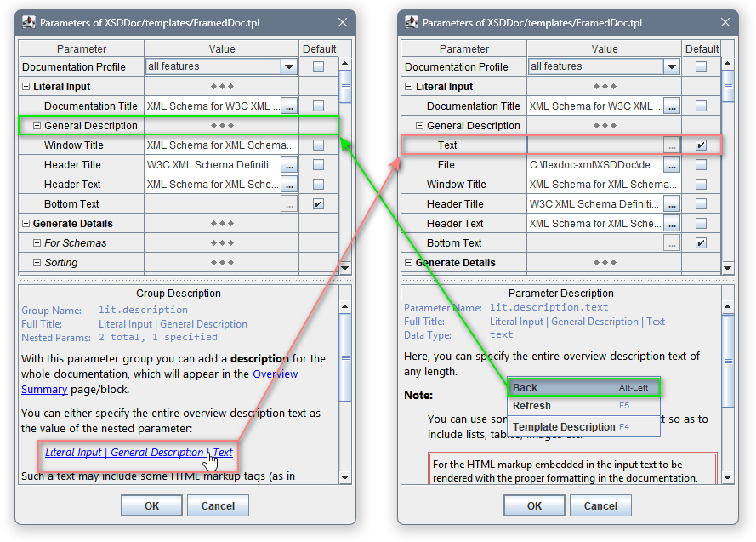Open Header Title editor button in left dialog
756x542 pixels.
tap(289, 165)
